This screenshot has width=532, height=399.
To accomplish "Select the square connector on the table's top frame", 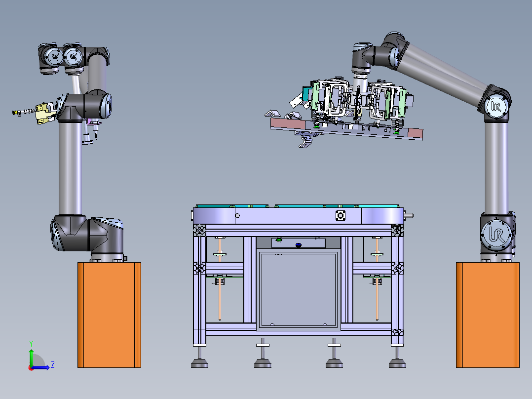I will (x=341, y=216).
